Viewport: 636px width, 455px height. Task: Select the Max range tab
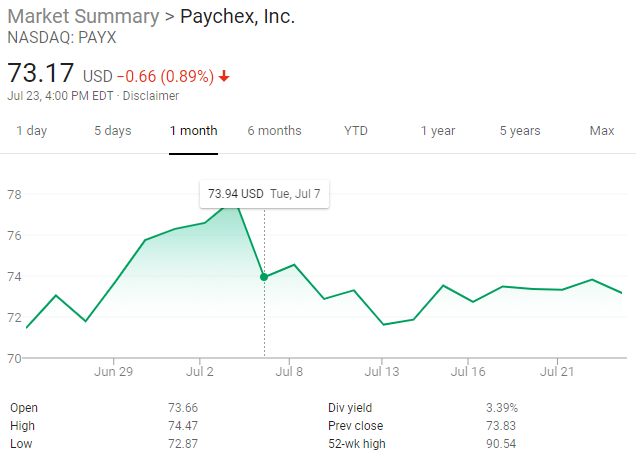pos(602,131)
